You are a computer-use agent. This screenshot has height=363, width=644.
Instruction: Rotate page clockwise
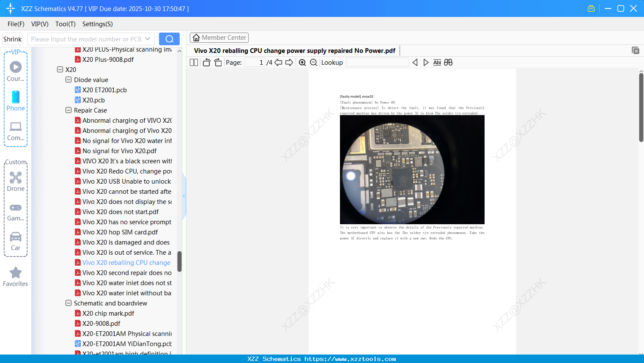pyautogui.click(x=218, y=63)
